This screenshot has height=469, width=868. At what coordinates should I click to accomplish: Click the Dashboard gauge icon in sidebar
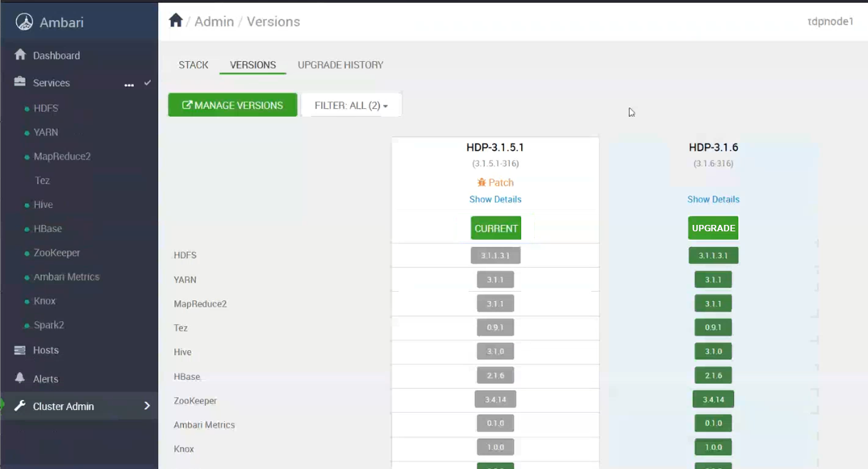pyautogui.click(x=20, y=55)
